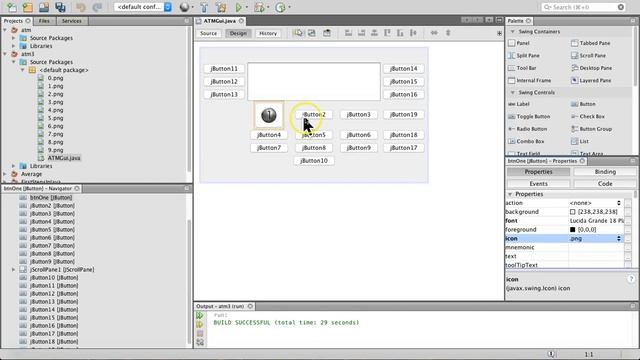
Task: Click the Connection Mode icon in designer toolbar
Action: click(312, 33)
